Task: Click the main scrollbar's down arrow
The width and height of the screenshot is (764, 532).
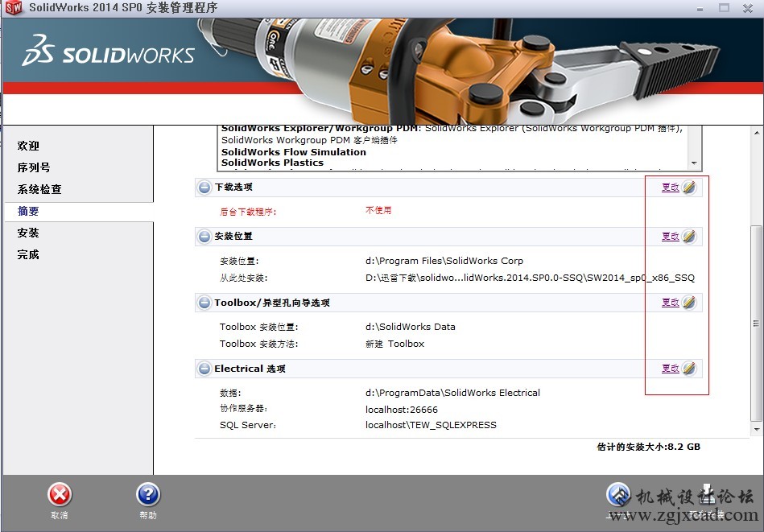Action: pos(756,429)
